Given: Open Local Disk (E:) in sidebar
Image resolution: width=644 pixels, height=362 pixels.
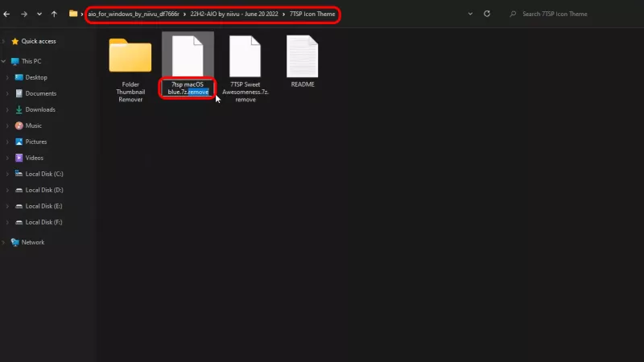Looking at the screenshot, I should tap(44, 206).
